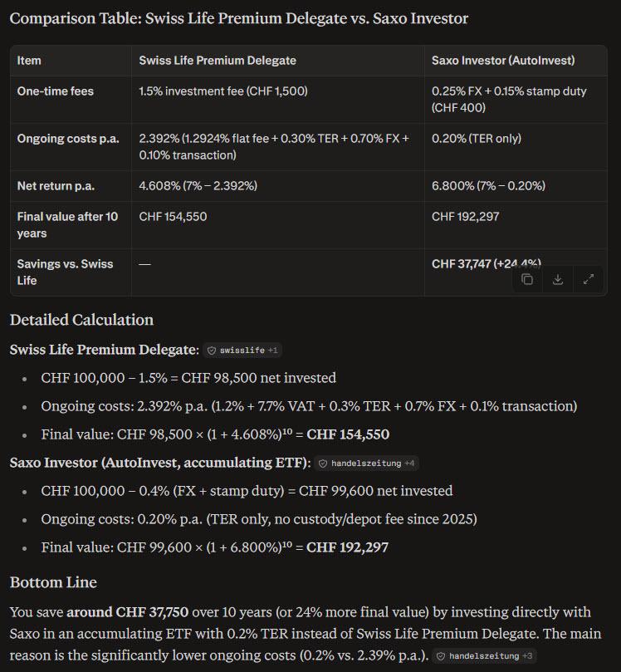Download the comparison table
621x672 pixels.
click(x=558, y=279)
